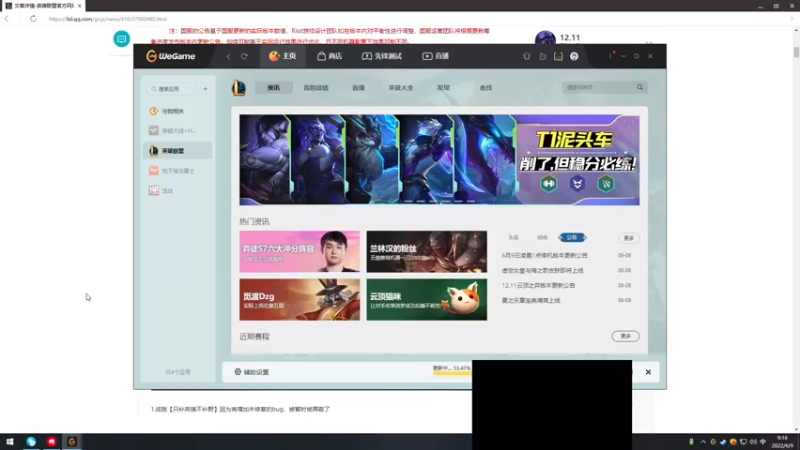Click the folder icon in WeGame header

542,56
